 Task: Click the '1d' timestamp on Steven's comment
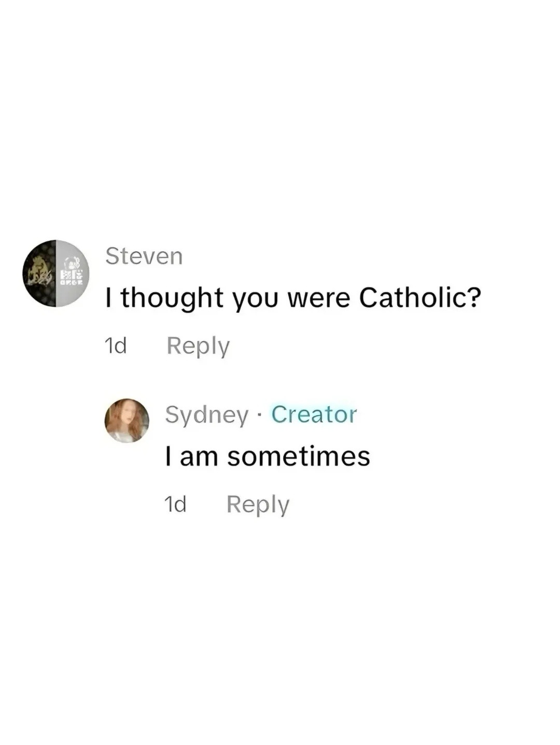click(x=115, y=346)
